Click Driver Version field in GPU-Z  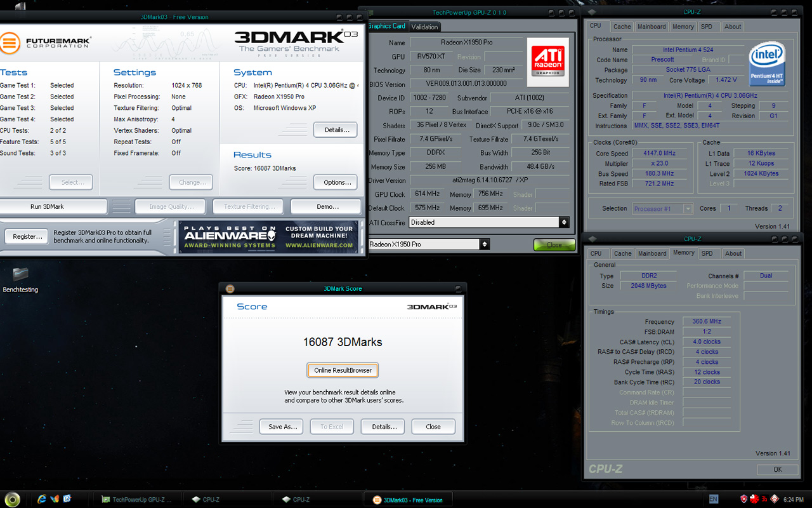click(488, 180)
